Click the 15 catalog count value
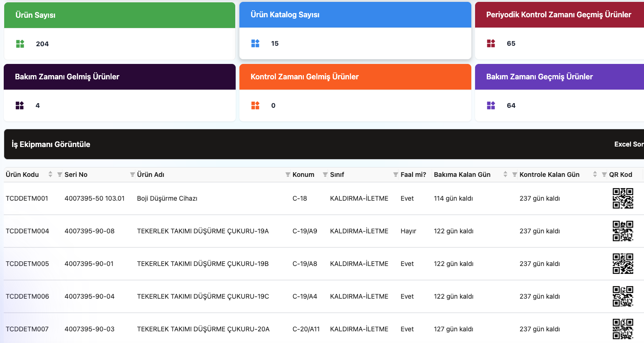The width and height of the screenshot is (644, 343). coord(275,43)
